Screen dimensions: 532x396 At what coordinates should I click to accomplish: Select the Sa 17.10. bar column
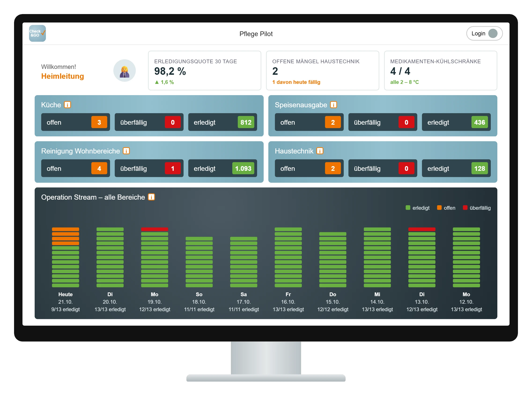[244, 262]
